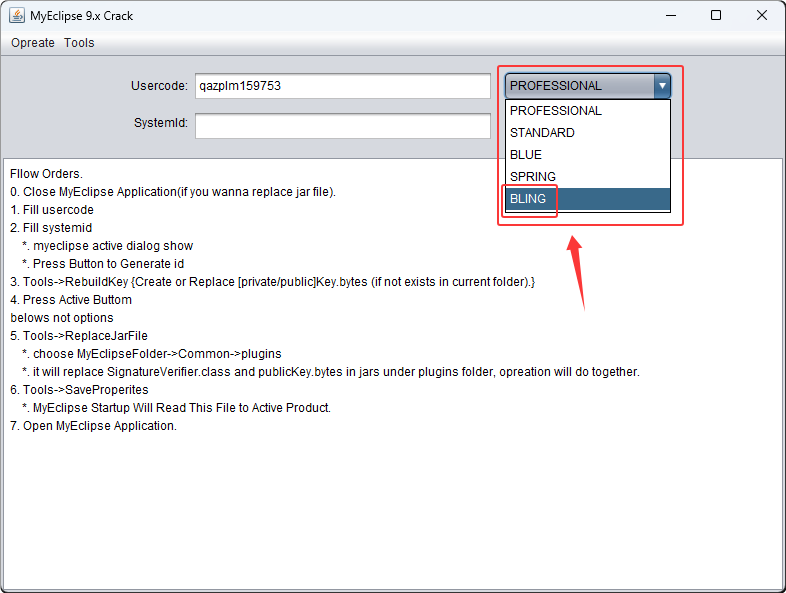786x593 pixels.
Task: Click '7. Open MyEclipse Application.' line
Action: coord(94,426)
